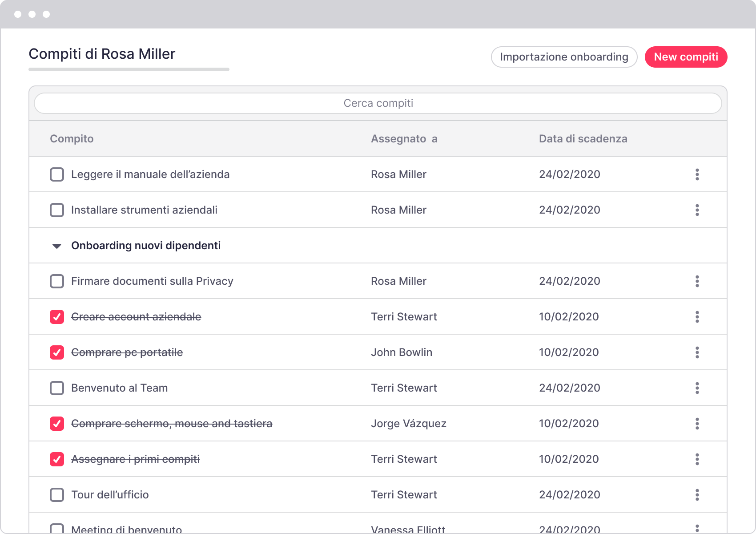The width and height of the screenshot is (756, 534).
Task: Click Rosa Miller in Leggere il manuale row
Action: (x=398, y=174)
